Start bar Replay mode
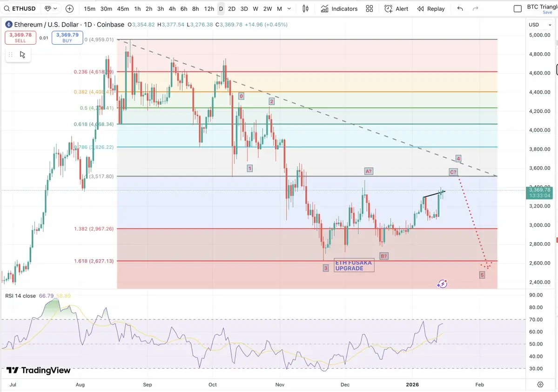The image size is (558, 392). pos(431,8)
